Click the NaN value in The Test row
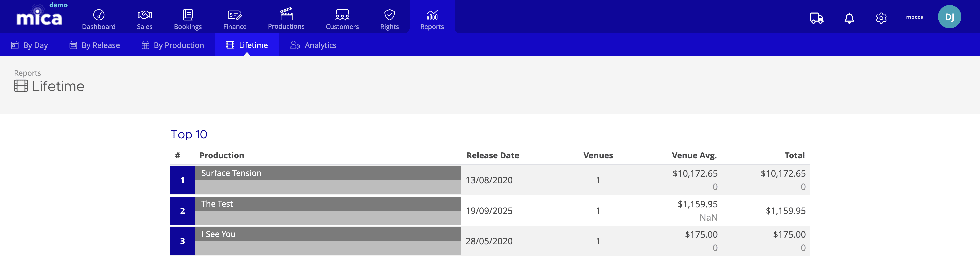 click(708, 217)
